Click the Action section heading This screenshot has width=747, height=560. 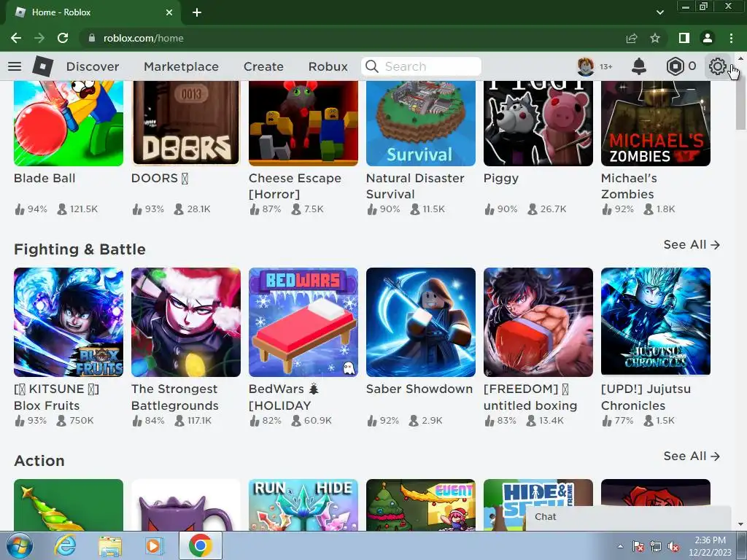pos(39,461)
